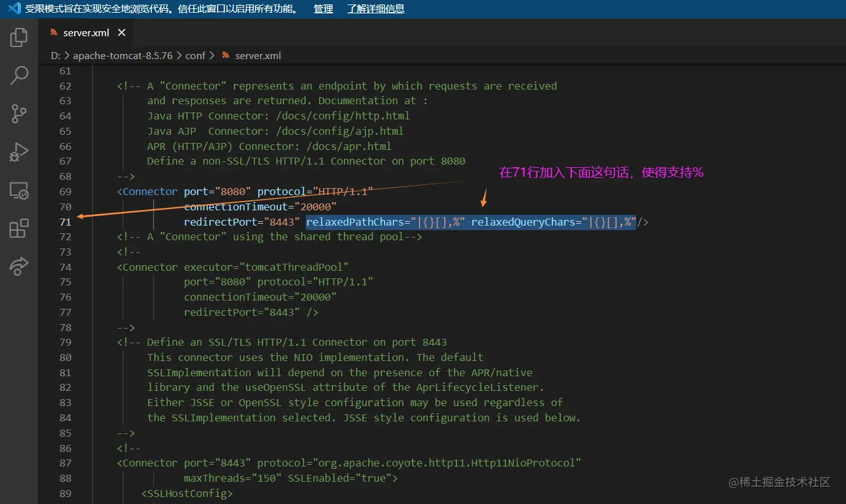Viewport: 846px width, 504px height.
Task: Click the port="8080" attribute on line 69
Action: coord(217,191)
